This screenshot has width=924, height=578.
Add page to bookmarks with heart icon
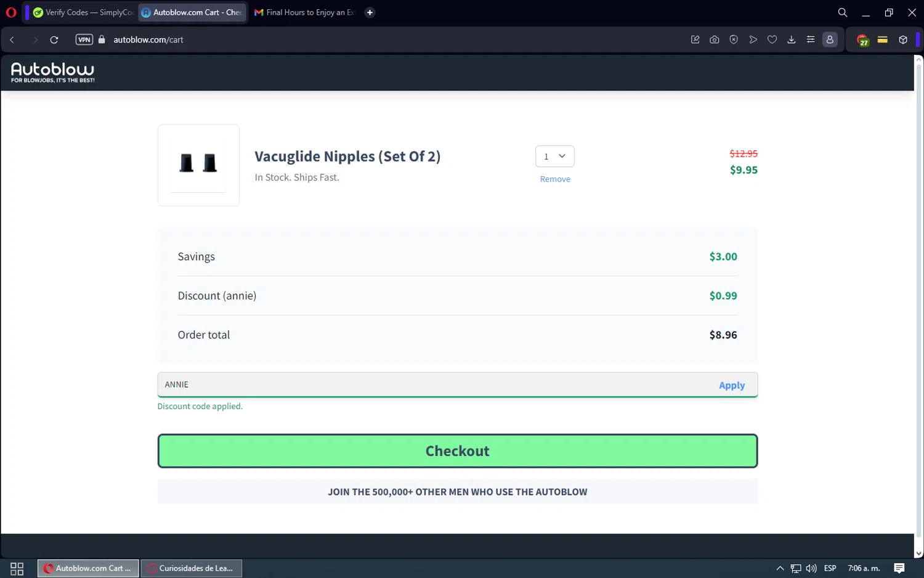772,39
